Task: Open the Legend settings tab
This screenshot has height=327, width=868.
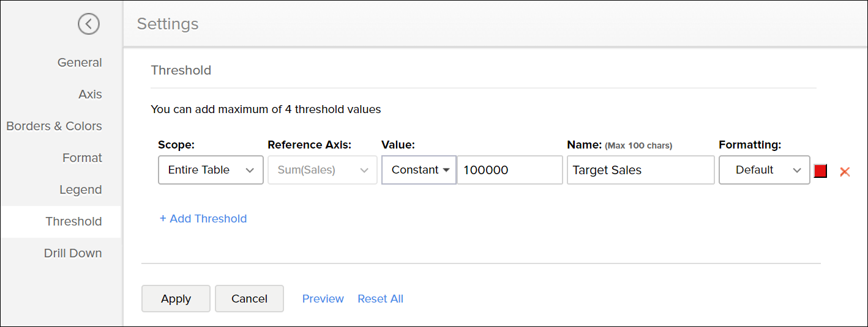Action: click(x=80, y=189)
